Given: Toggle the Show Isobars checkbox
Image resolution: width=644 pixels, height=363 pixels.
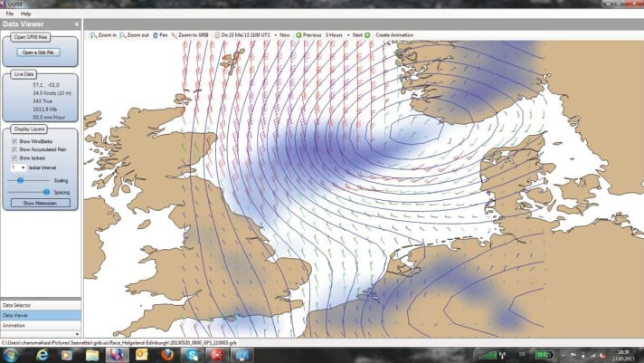Looking at the screenshot, I should pos(14,158).
